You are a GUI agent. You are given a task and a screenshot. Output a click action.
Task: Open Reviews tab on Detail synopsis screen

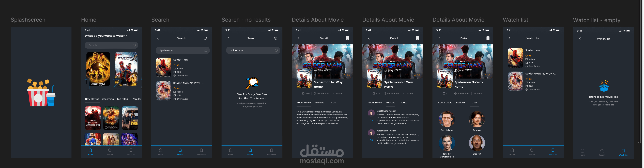(319, 103)
